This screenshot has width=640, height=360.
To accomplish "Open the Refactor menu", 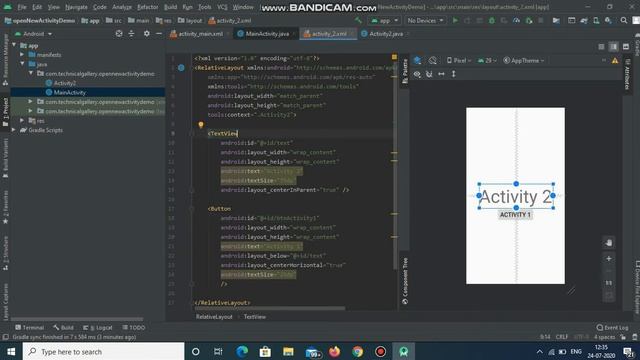I will tap(147, 7).
